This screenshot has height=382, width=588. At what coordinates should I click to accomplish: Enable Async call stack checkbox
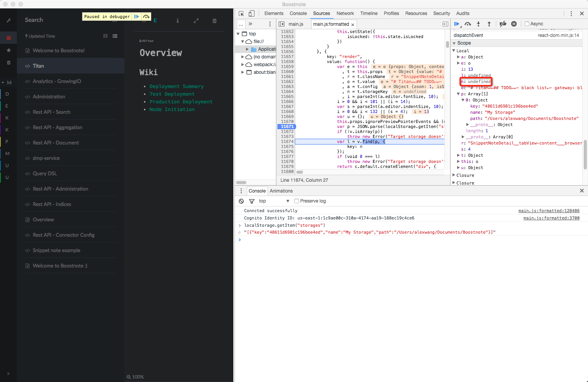[527, 24]
